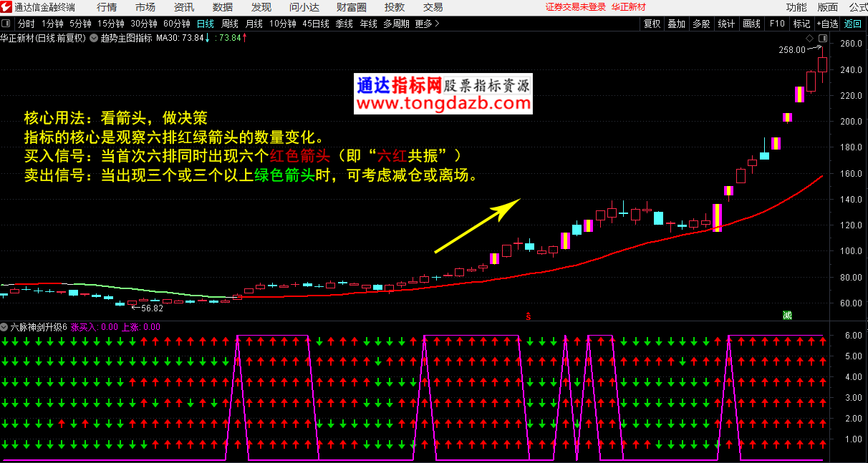Open the 行情 menu
The width and height of the screenshot is (868, 463).
tap(107, 7)
